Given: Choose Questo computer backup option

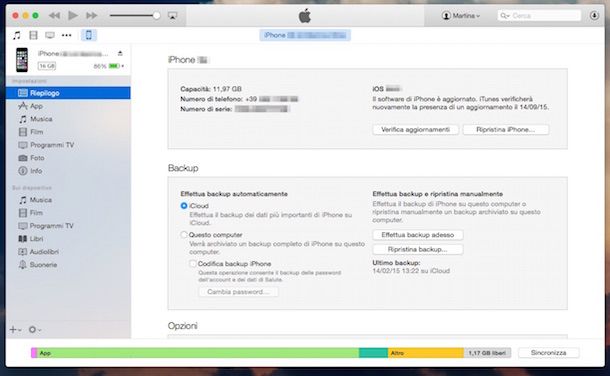Looking at the screenshot, I should pyautogui.click(x=184, y=234).
